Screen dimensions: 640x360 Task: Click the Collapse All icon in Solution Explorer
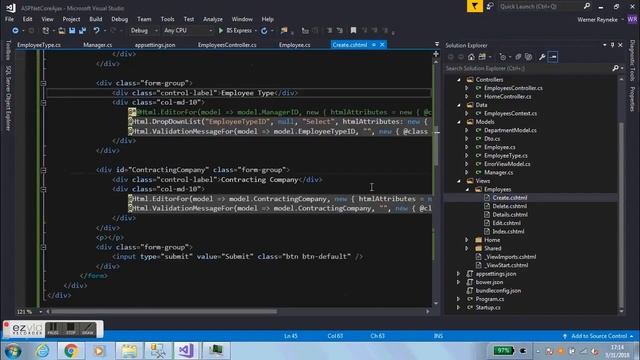click(x=518, y=57)
